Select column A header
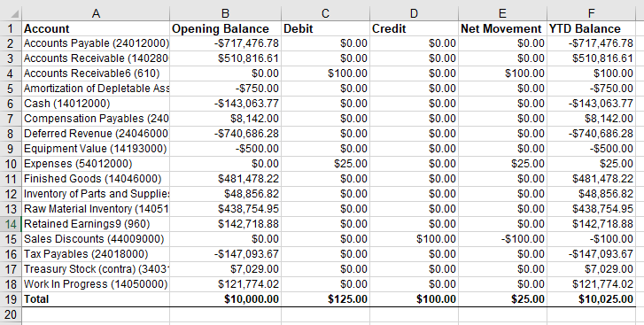This screenshot has width=644, height=325. 96,13
